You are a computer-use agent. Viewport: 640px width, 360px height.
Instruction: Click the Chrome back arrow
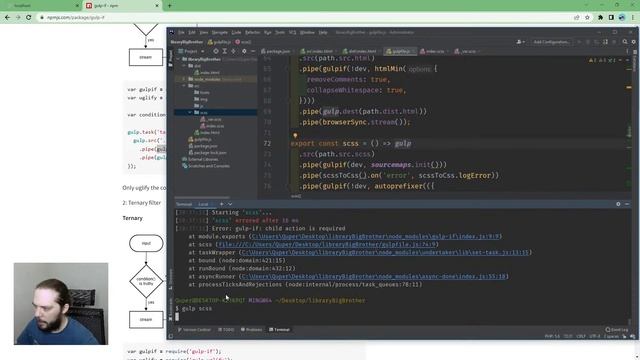click(x=7, y=18)
